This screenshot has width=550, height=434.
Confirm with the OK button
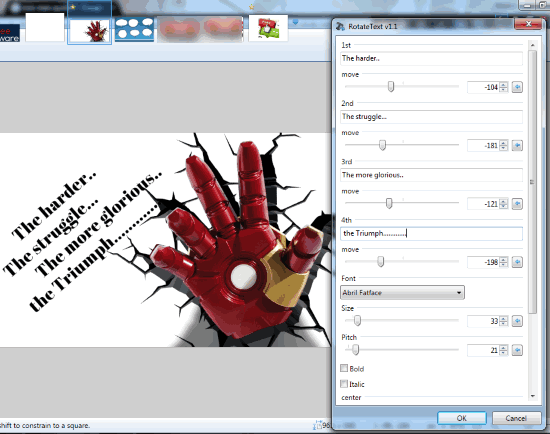tap(462, 418)
